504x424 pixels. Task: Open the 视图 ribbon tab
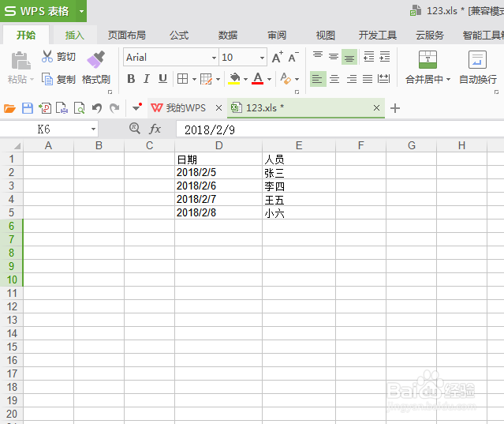[326, 35]
